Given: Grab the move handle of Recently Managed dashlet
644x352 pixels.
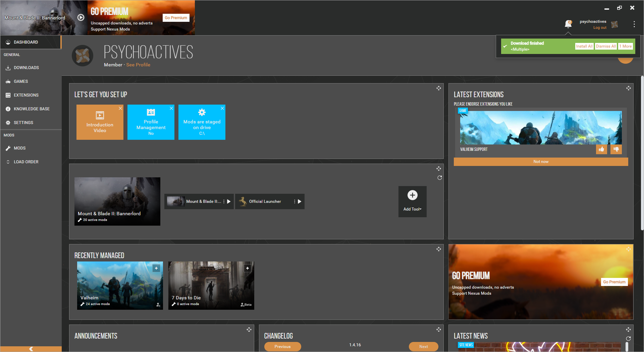Looking at the screenshot, I should (439, 249).
